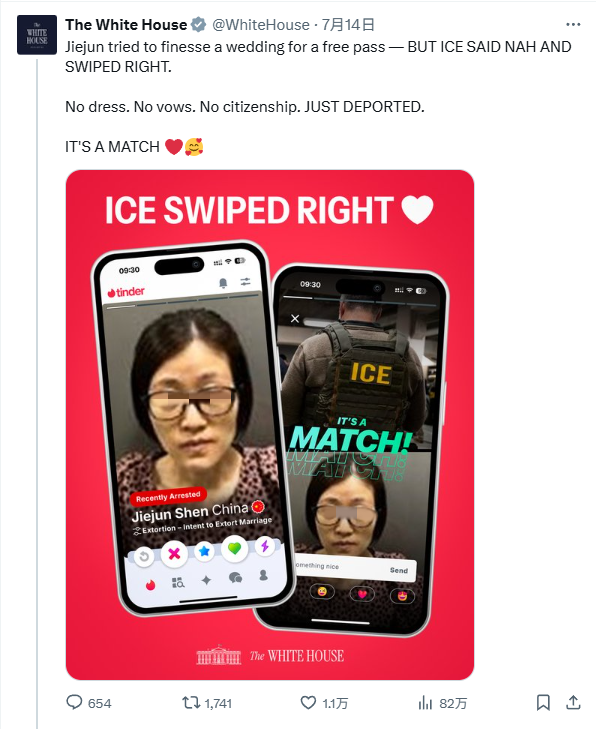596x729 pixels.
Task: View tweet analytics bar chart icon
Action: coord(425,702)
